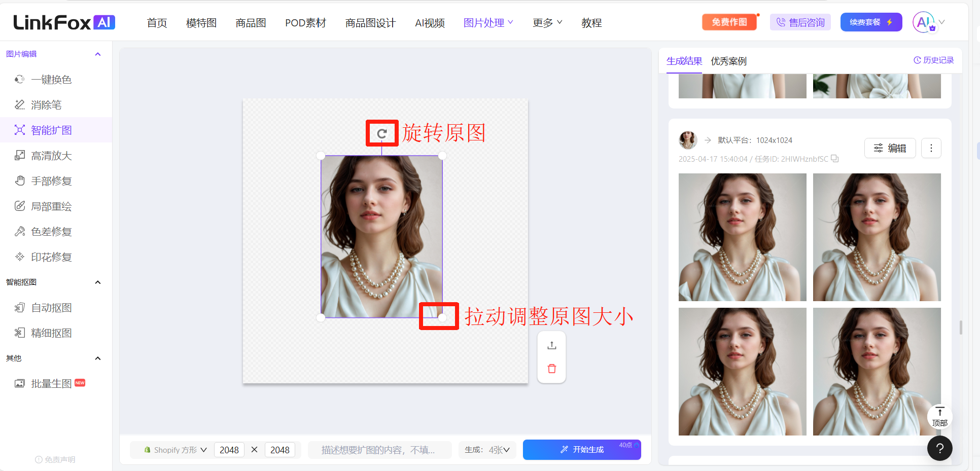The height and width of the screenshot is (471, 980).
Task: Collapse the 其他 section
Action: pyautogui.click(x=98, y=358)
